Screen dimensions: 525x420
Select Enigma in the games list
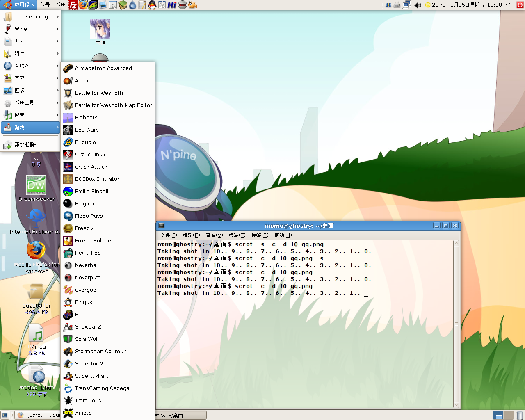coord(108,204)
